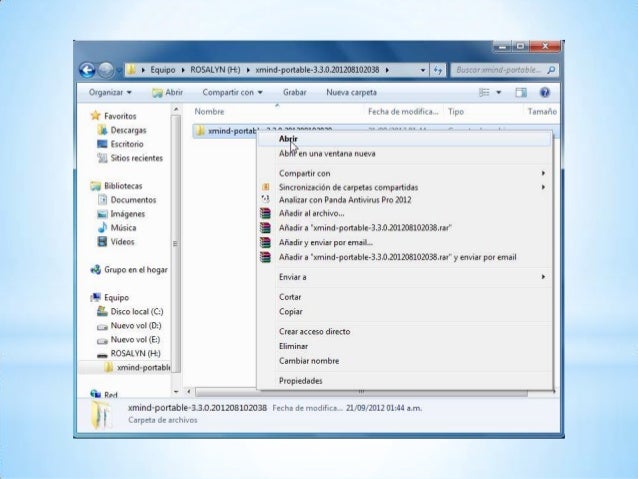Viewport: 638px width, 479px height.
Task: Click the Back navigation arrow
Action: [x=87, y=70]
